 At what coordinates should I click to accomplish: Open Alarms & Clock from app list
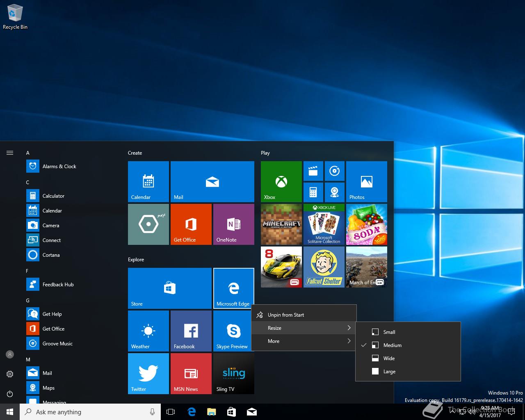click(x=72, y=167)
